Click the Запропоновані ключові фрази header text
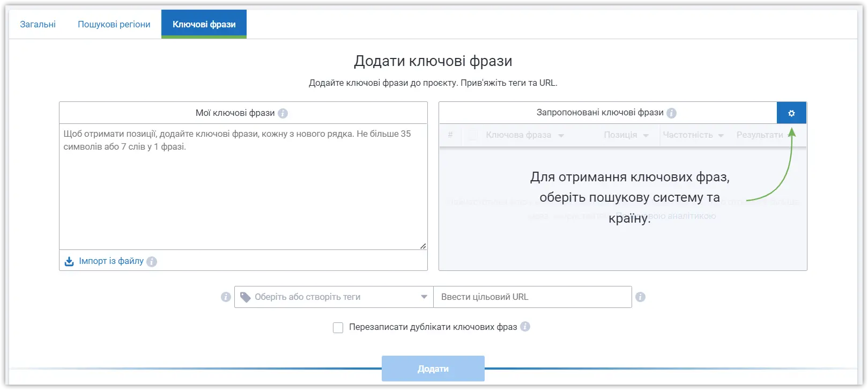The width and height of the screenshot is (868, 390). 600,112
